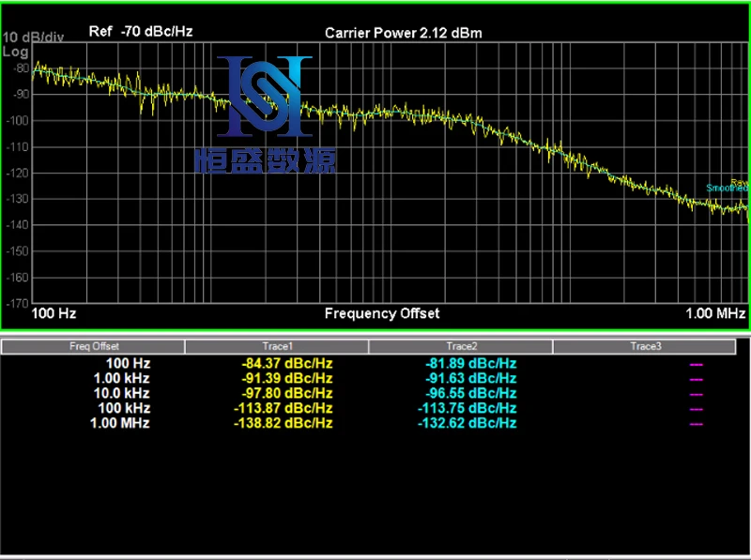Select Trace1 value -113.87 dBc/Hz at 100 kHz
The height and width of the screenshot is (560, 751).
(283, 408)
